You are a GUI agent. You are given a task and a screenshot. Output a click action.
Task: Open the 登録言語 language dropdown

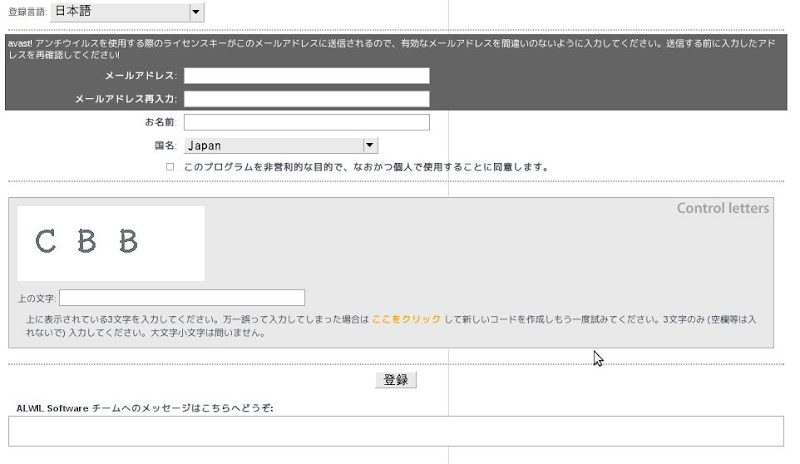(127, 12)
